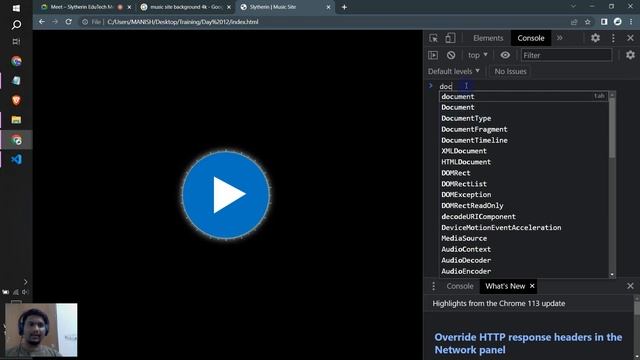Viewport: 640px width, 360px height.
Task: Select XMLDocument suggestion
Action: [524, 151]
